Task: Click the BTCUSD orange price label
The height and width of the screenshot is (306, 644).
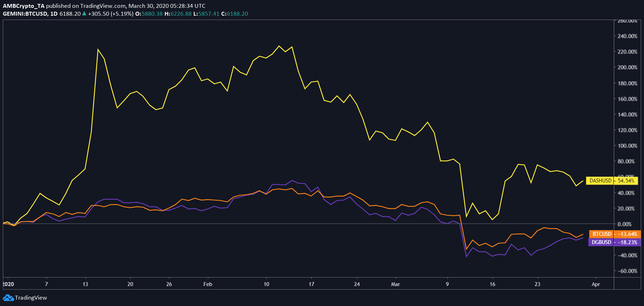Action: pyautogui.click(x=602, y=234)
